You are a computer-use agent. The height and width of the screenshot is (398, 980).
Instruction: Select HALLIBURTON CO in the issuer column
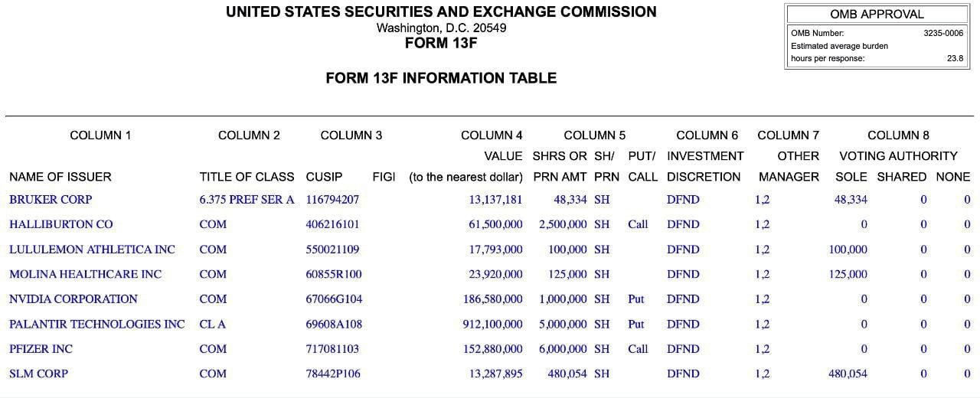[60, 224]
